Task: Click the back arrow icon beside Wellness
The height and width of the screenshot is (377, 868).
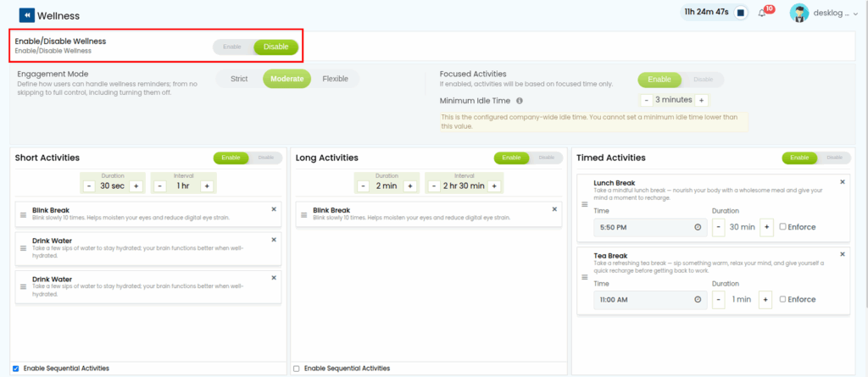Action: pos(26,14)
